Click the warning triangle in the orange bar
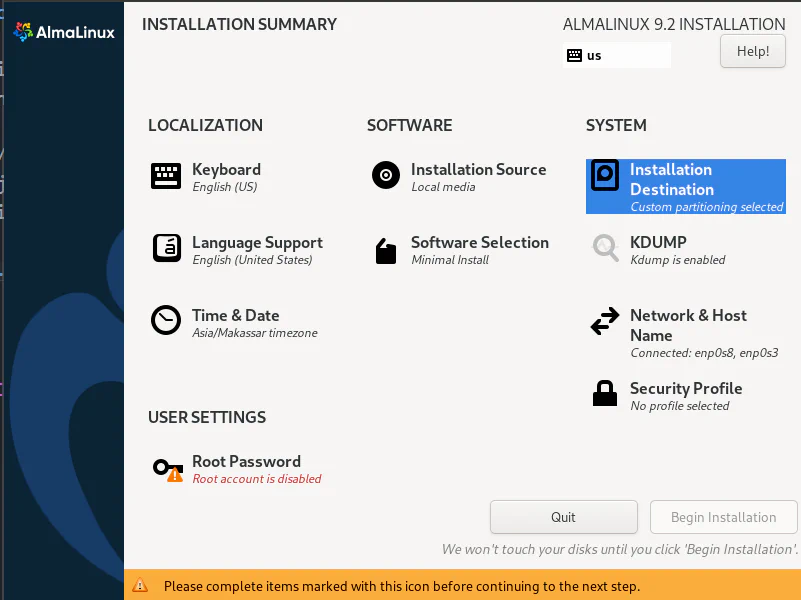 [x=140, y=585]
